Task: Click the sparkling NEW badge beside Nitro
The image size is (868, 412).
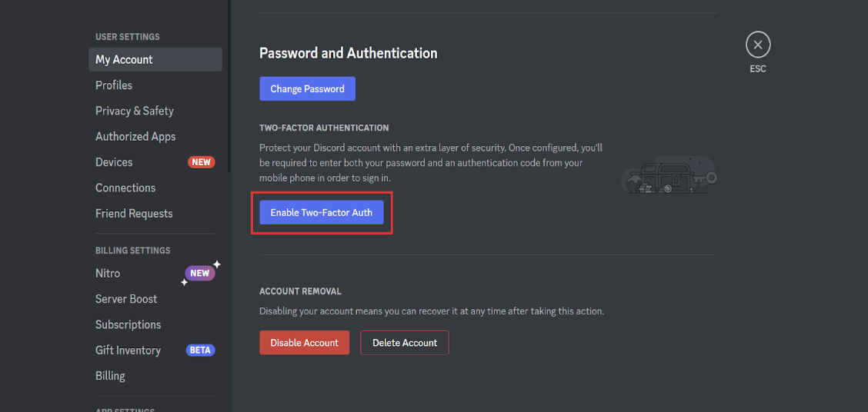Action: point(200,273)
